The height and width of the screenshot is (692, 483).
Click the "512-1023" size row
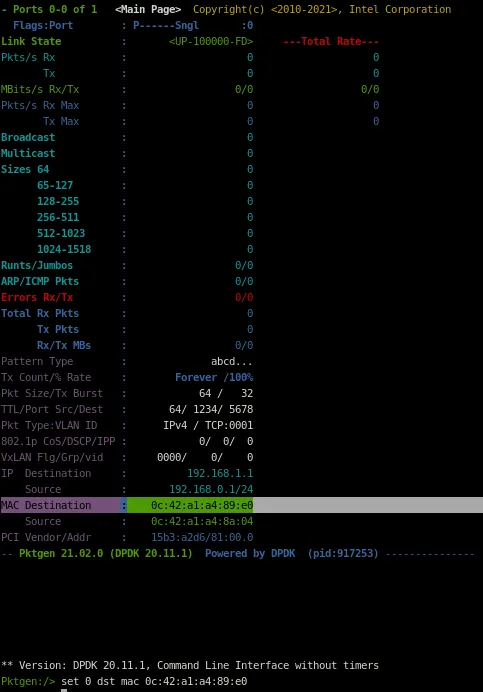[61, 233]
